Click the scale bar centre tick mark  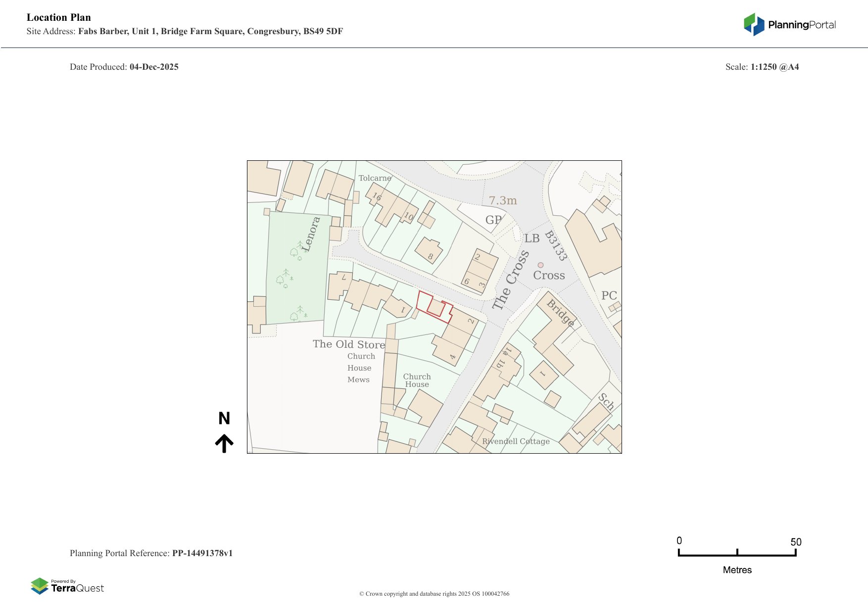tap(737, 552)
